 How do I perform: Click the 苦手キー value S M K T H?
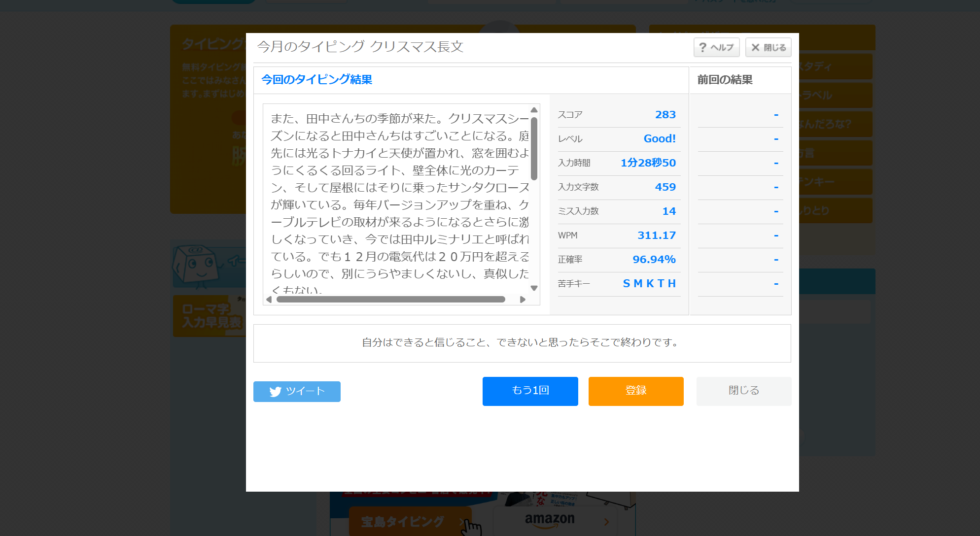click(649, 284)
